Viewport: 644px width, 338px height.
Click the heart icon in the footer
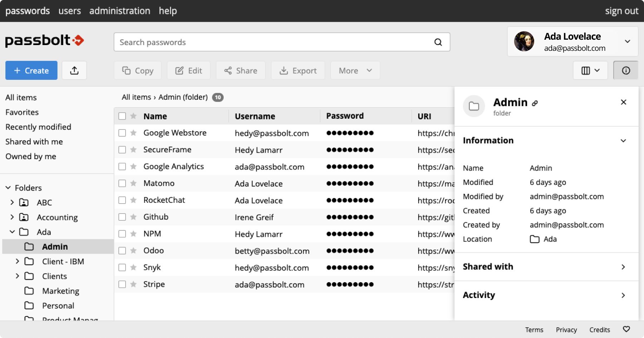point(626,329)
